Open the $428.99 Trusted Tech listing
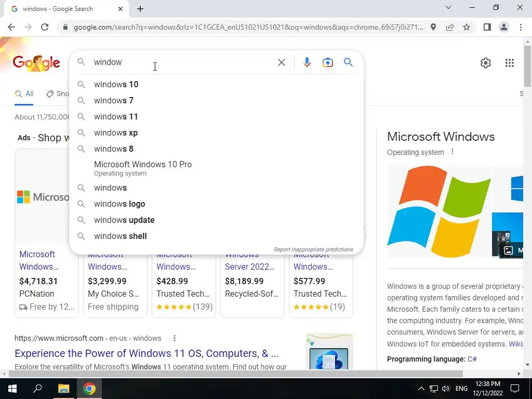This screenshot has width=532, height=399. tap(183, 286)
